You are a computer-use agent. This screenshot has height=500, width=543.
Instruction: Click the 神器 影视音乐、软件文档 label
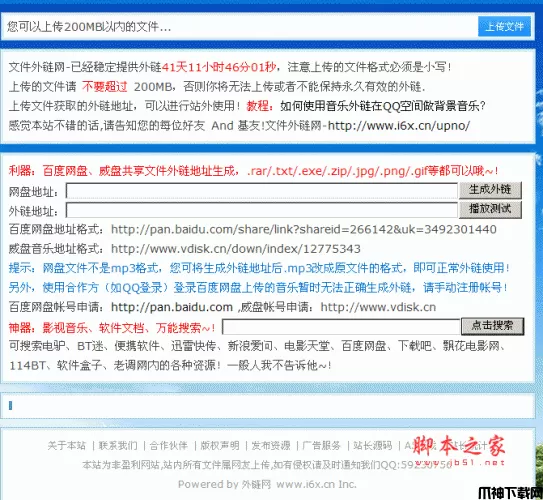click(112, 328)
